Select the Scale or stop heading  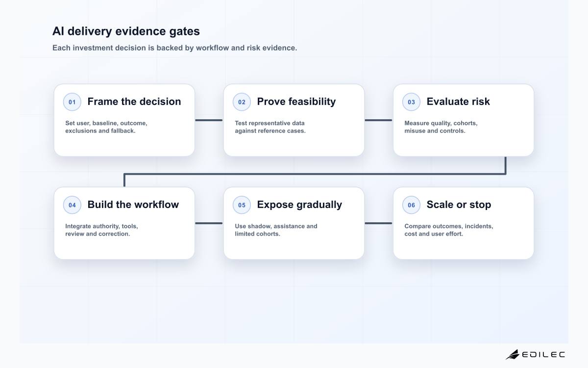click(x=459, y=205)
